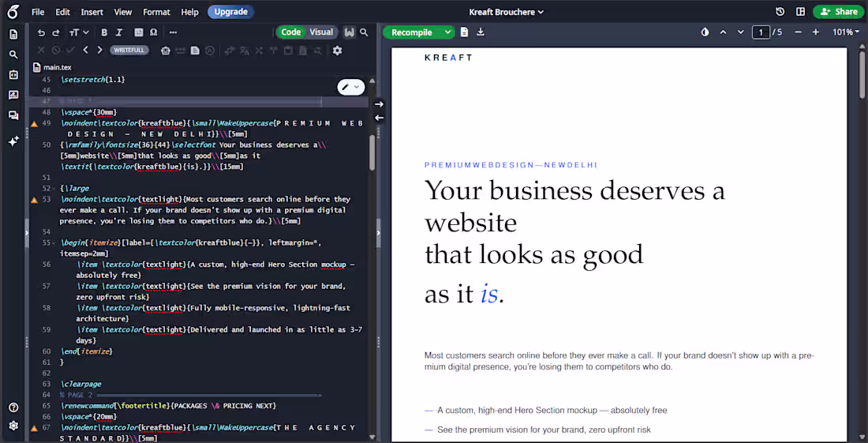868x443 pixels.
Task: View compile logs and output files
Action: tap(465, 32)
